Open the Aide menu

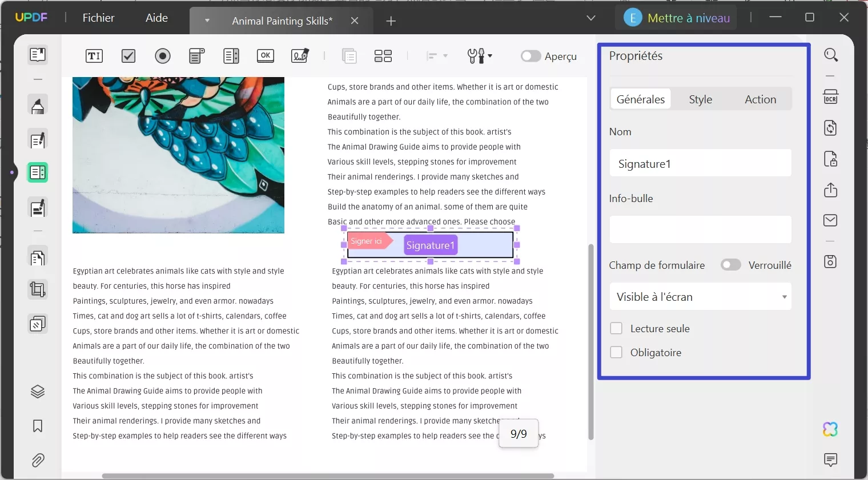point(156,18)
